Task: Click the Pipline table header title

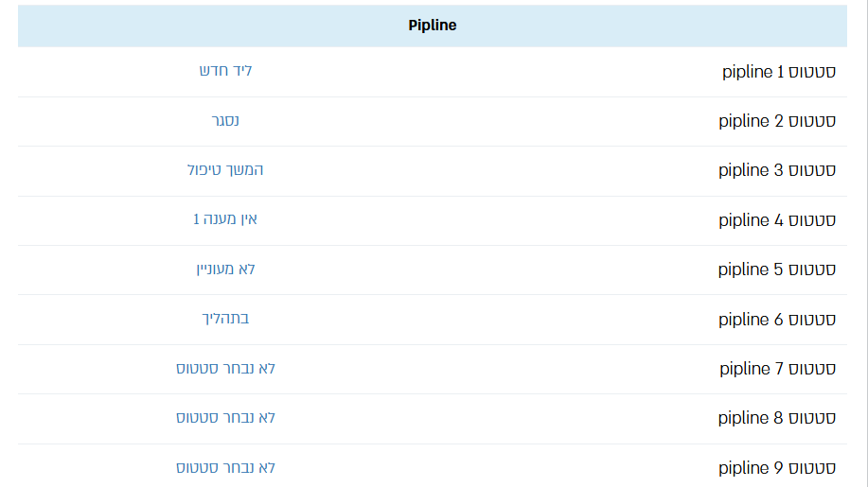Action: pyautogui.click(x=433, y=26)
